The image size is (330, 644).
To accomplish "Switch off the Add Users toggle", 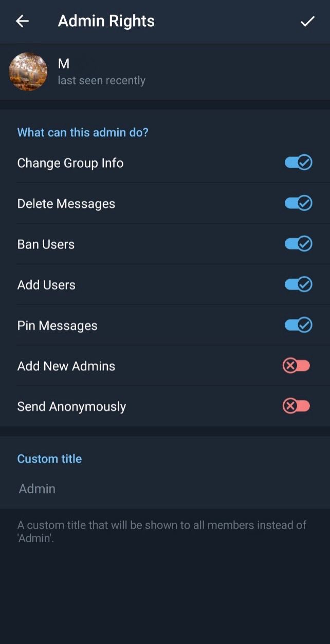I will [298, 284].
